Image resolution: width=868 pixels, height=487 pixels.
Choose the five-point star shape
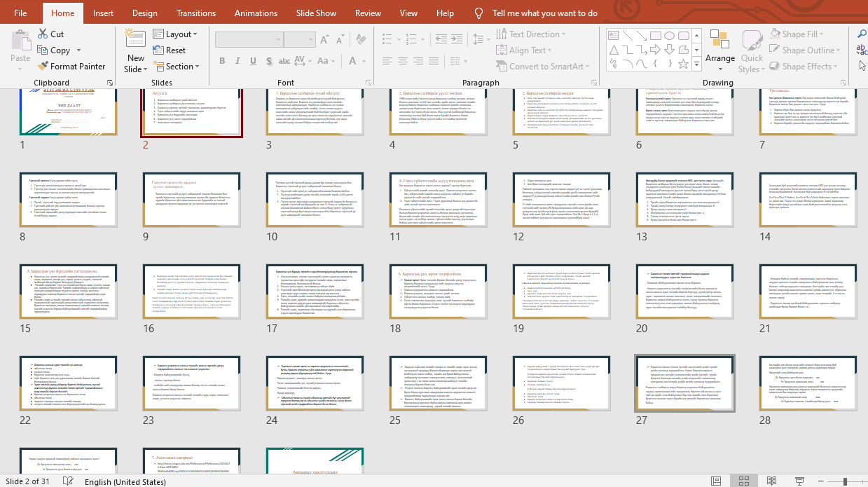point(684,63)
